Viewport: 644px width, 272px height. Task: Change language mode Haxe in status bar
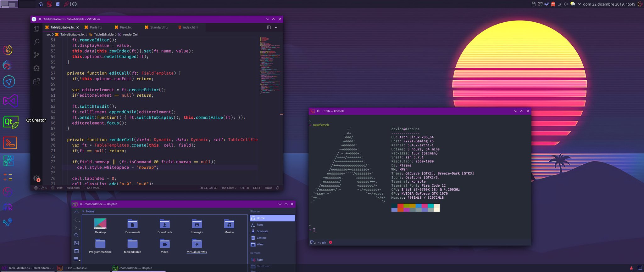click(x=268, y=188)
